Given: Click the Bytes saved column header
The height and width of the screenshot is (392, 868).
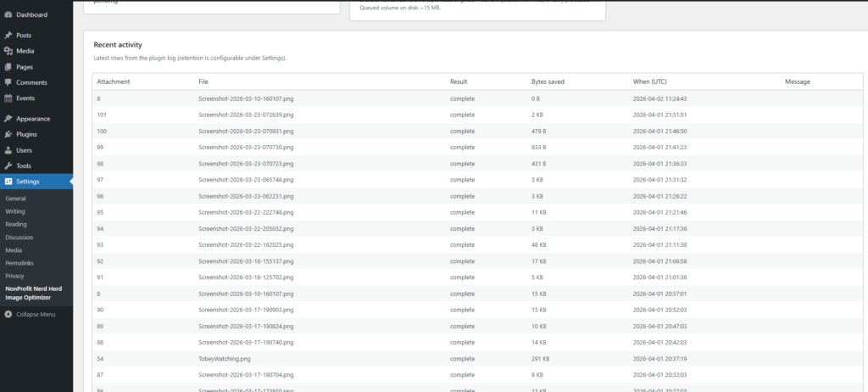Looking at the screenshot, I should [x=548, y=81].
